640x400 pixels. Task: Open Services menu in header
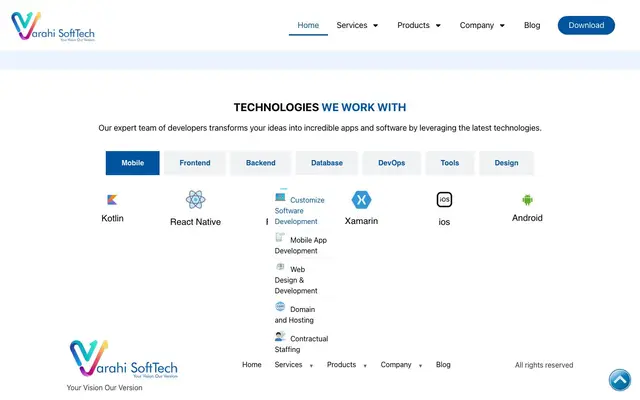[352, 25]
